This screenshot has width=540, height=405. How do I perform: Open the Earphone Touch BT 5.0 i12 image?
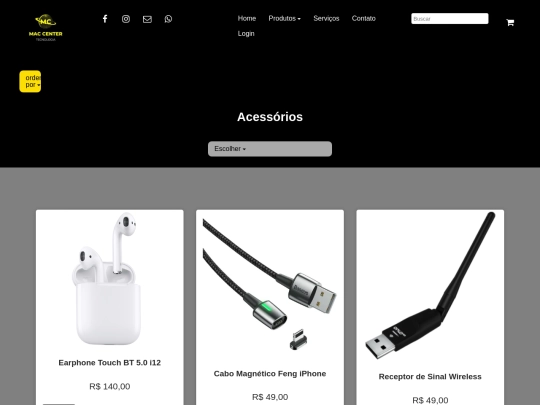click(x=110, y=278)
